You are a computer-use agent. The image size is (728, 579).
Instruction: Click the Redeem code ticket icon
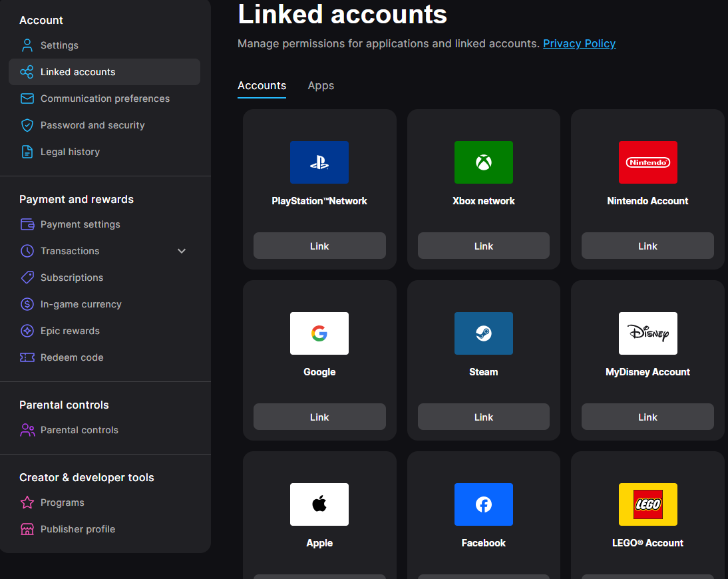coord(27,357)
